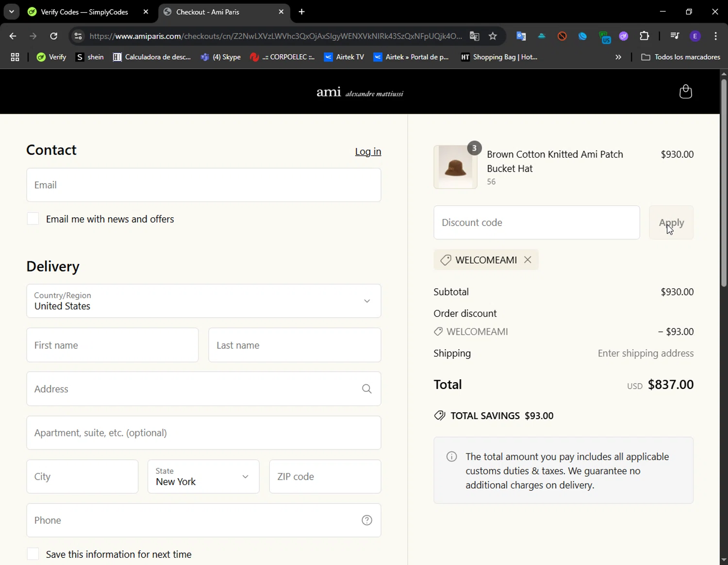Viewport: 728px width, 565px height.
Task: Close the Checkout - Ami Paris tab
Action: (281, 12)
